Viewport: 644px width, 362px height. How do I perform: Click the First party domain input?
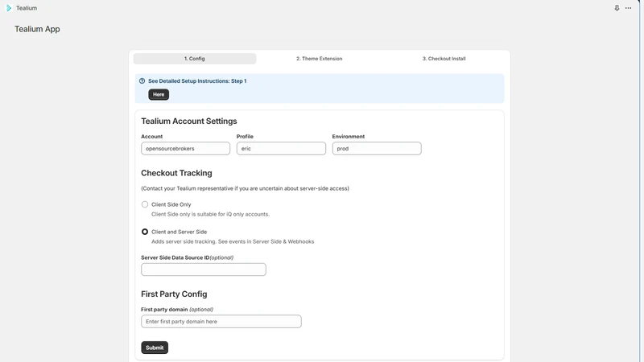[221, 321]
